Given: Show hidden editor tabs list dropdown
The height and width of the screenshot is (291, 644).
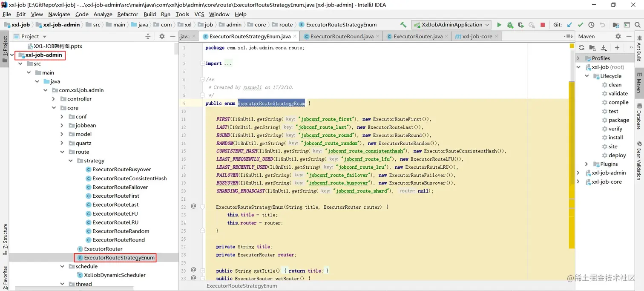Looking at the screenshot, I should point(568,37).
